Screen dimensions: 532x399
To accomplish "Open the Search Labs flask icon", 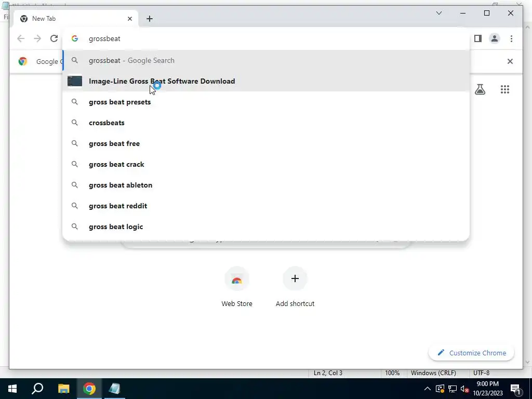I will tap(480, 89).
